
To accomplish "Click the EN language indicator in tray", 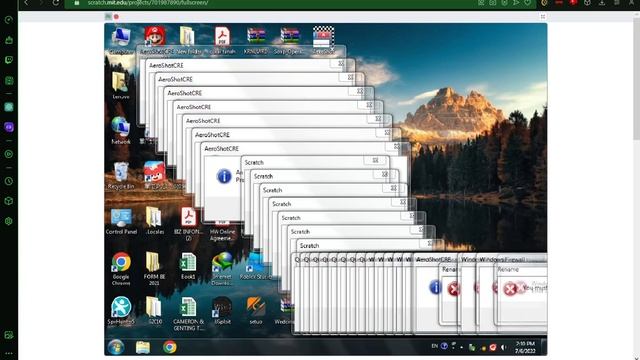I will tap(435, 346).
